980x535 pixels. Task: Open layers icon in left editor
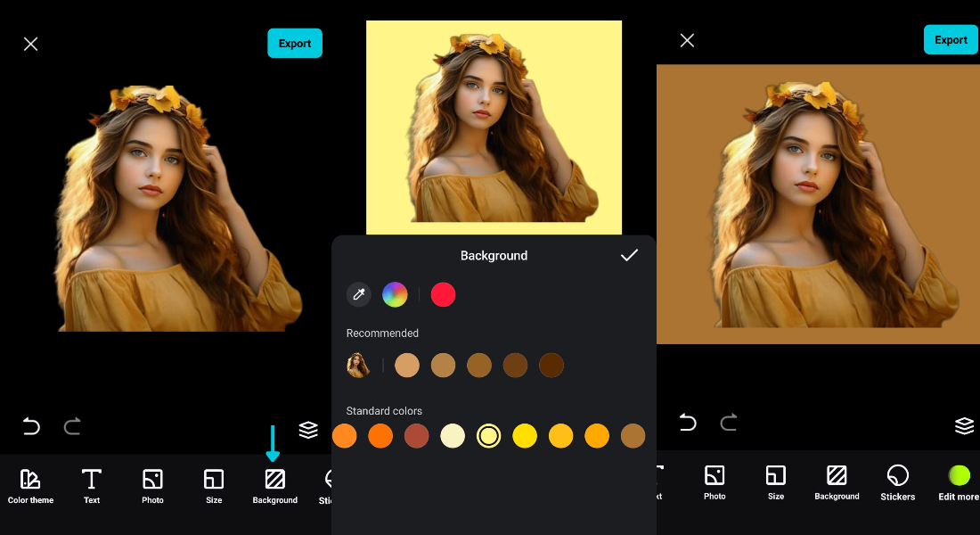(x=308, y=430)
